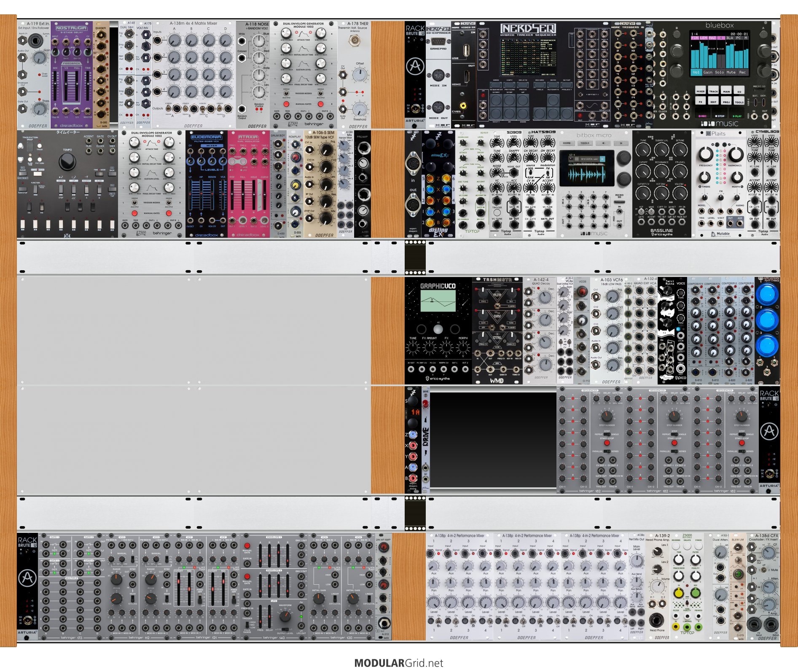Image resolution: width=798 pixels, height=672 pixels.
Task: Click the middle blue arcade button on Arcadian Rhythms
Action: (x=767, y=320)
